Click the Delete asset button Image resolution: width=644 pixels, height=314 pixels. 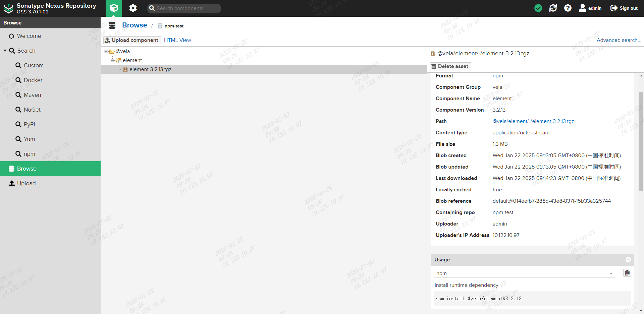(x=450, y=66)
